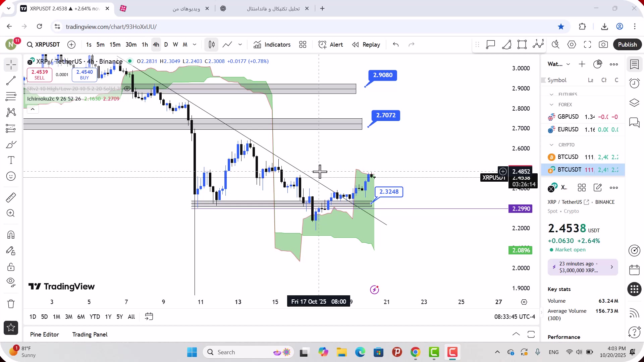Collapse the CRYPTO watchlist section

click(x=551, y=145)
